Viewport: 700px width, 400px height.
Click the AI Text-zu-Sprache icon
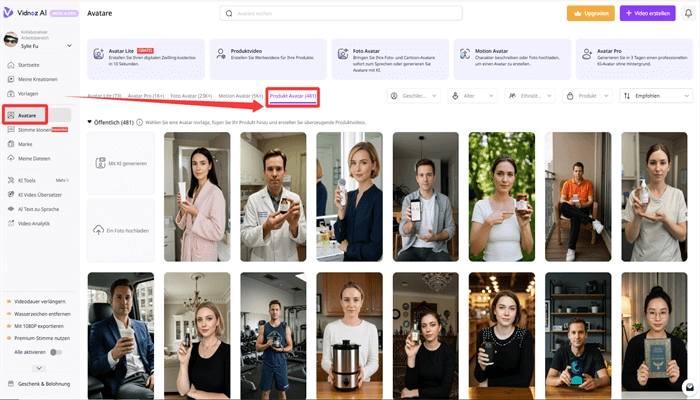(x=11, y=209)
